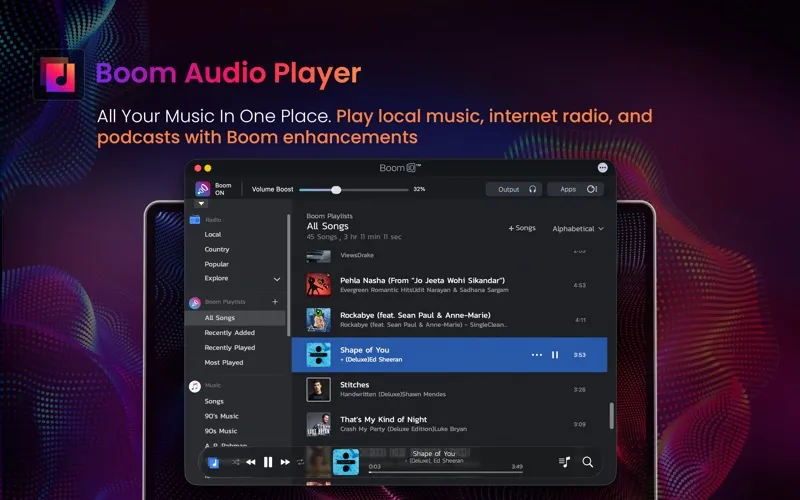Click the Boom Playlists section icon

click(x=195, y=303)
